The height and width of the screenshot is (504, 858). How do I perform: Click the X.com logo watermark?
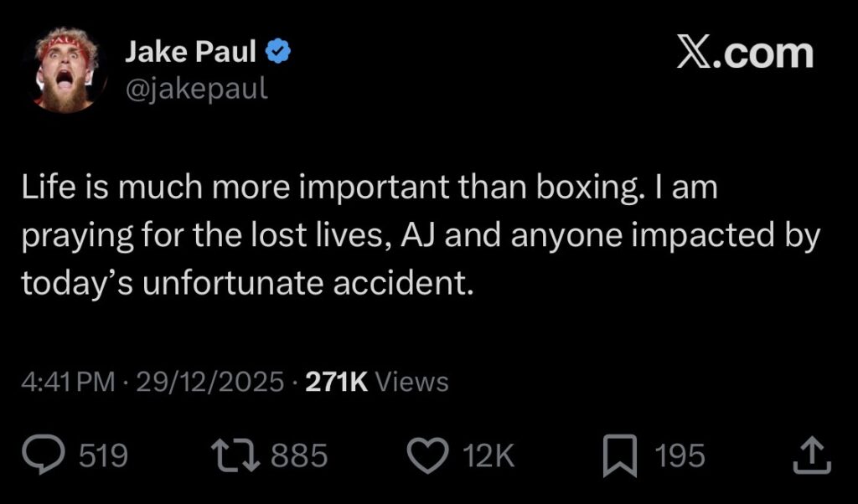pos(745,54)
